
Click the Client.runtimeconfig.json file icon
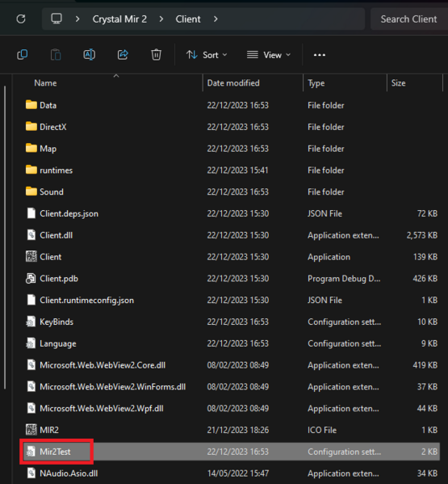(x=31, y=300)
